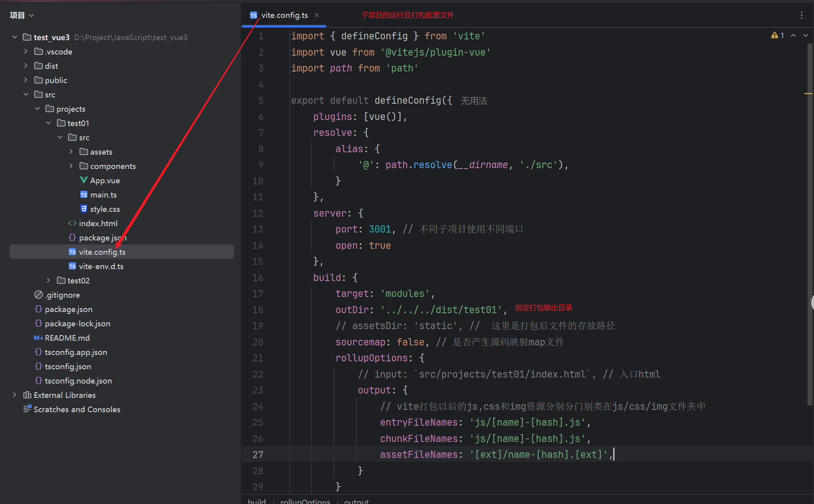This screenshot has width=814, height=504.
Task: Expand the test02 folder
Action: 48,280
